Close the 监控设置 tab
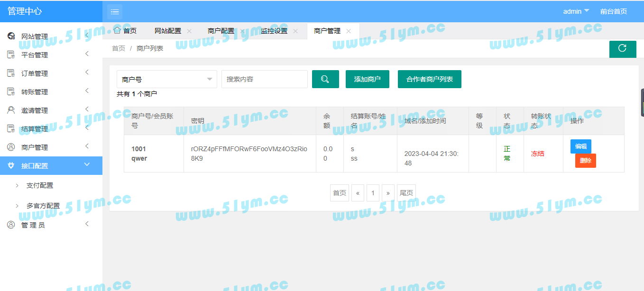The image size is (644, 291). point(295,31)
